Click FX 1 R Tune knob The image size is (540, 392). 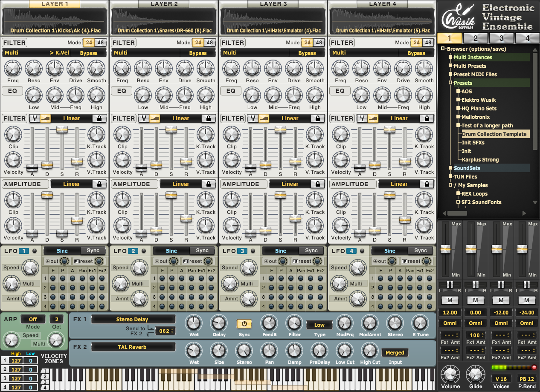point(420,323)
